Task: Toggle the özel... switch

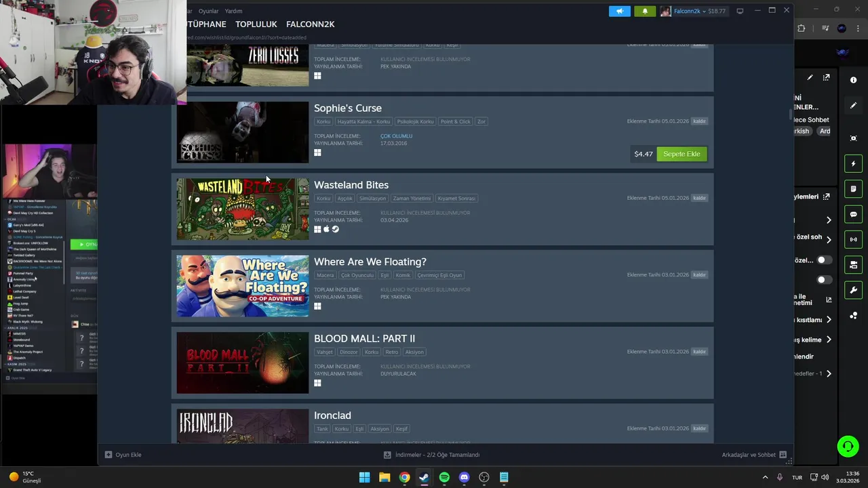Action: [824, 260]
